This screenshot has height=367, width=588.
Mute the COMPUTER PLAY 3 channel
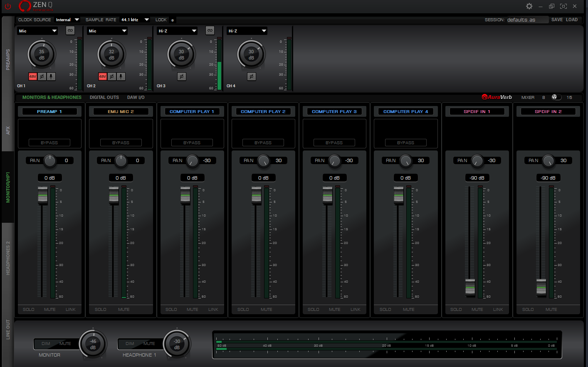tap(335, 310)
